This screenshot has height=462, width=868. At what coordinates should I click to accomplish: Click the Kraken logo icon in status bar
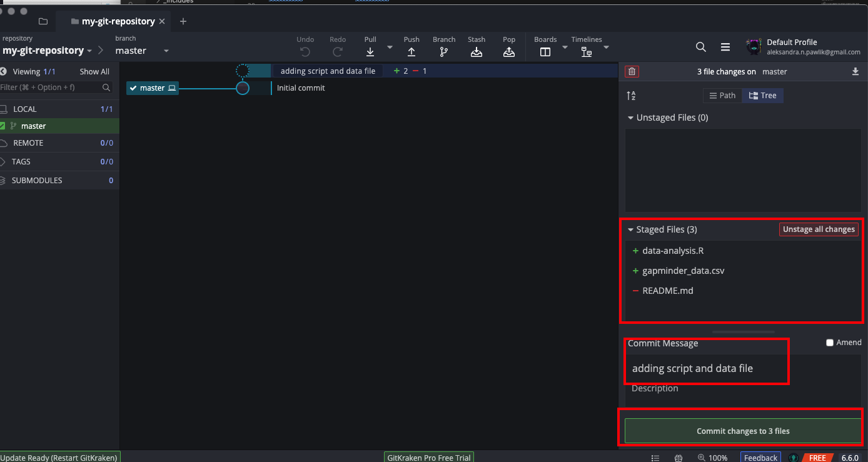[794, 458]
